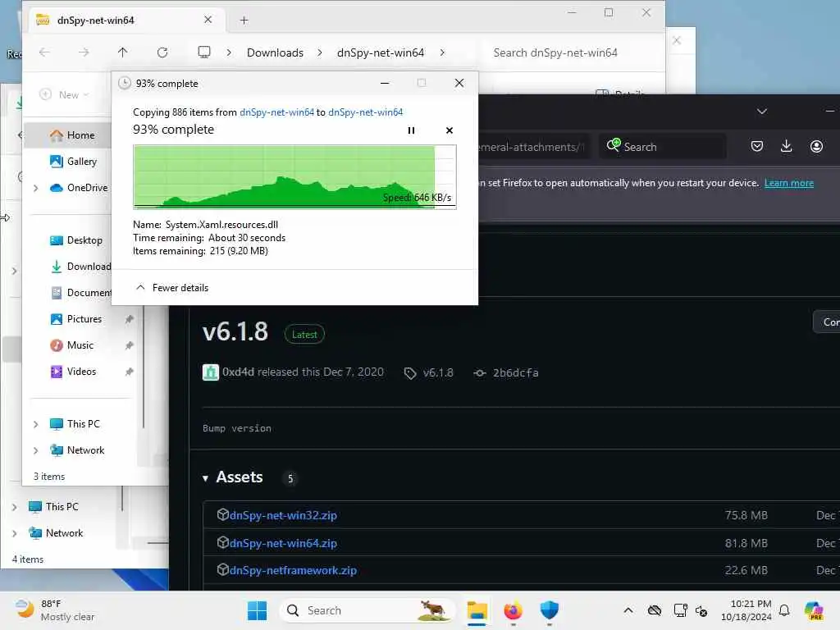The image size is (840, 630).
Task: Download dnSpy-netframework.zip
Action: coord(293,571)
